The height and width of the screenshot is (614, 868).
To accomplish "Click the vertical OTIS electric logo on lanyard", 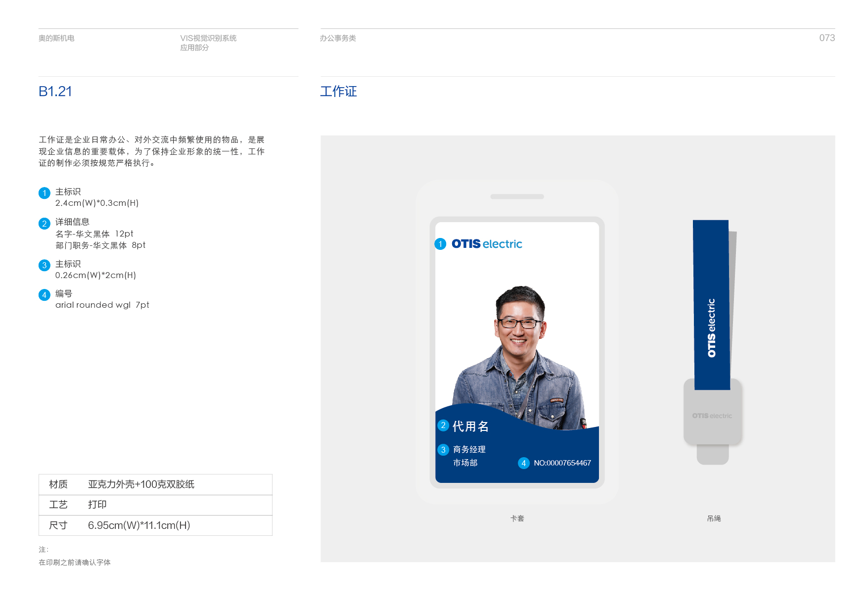I will [711, 328].
